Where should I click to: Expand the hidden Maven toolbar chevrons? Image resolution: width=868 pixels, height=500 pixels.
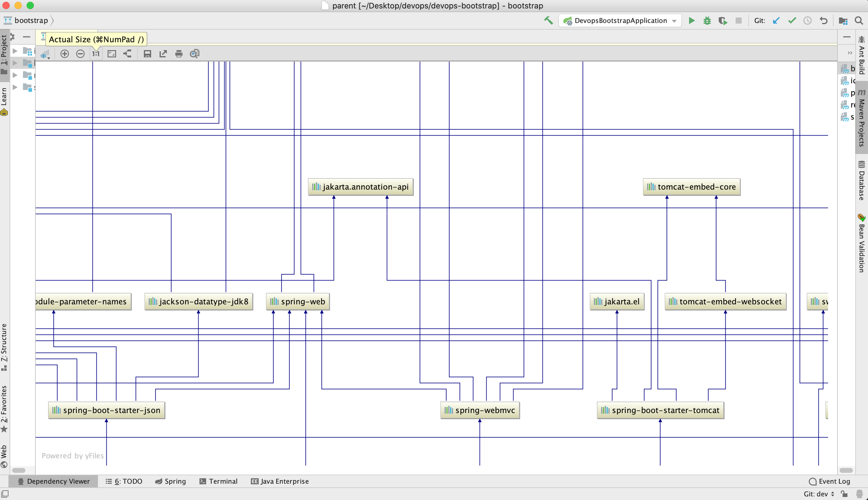(850, 53)
